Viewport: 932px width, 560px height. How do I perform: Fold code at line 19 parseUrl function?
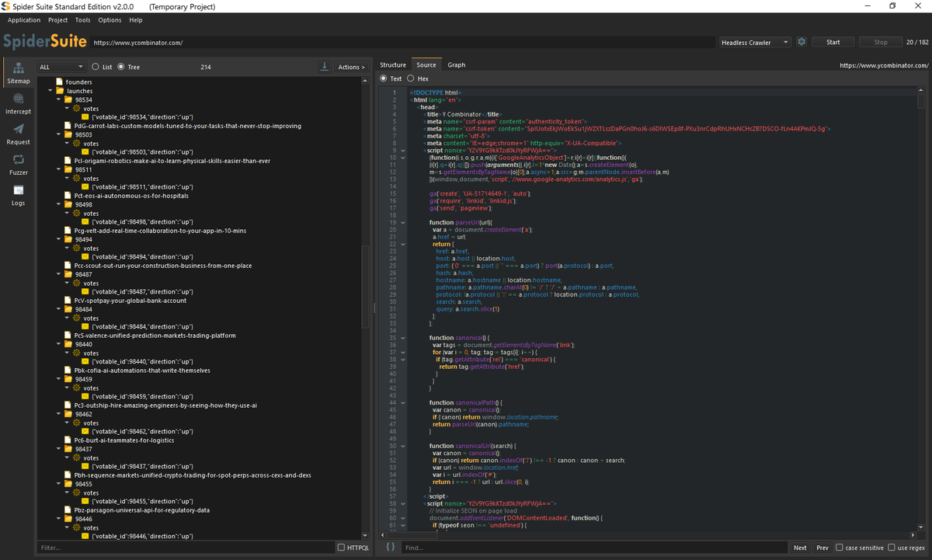click(402, 223)
